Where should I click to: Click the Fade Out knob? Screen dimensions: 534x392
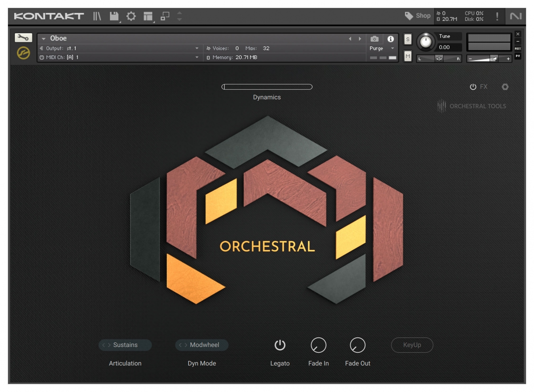358,345
